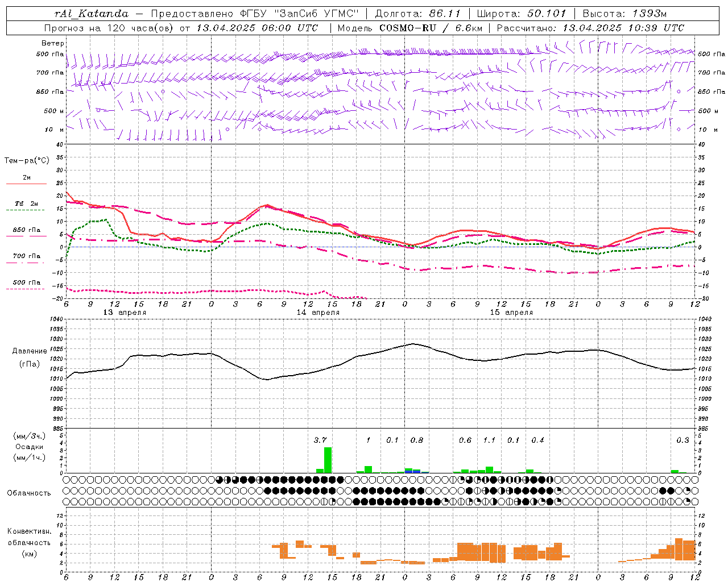This screenshot has height=582, width=728.
Task: Select the Ветер panel label
Action: click(x=53, y=43)
